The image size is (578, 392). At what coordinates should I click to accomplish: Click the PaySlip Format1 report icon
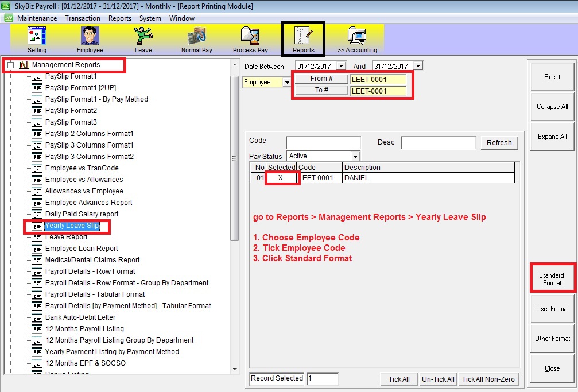point(37,76)
